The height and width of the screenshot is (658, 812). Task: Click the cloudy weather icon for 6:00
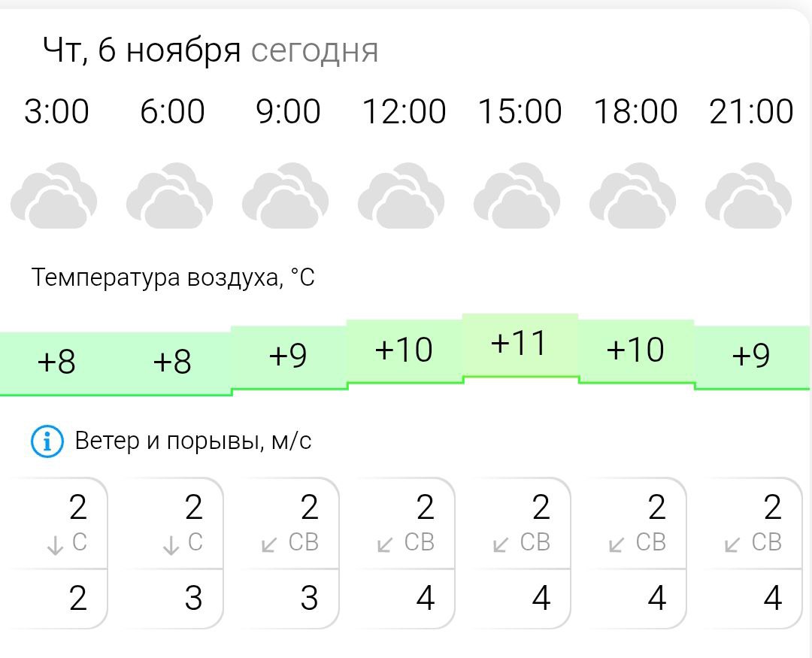170,196
